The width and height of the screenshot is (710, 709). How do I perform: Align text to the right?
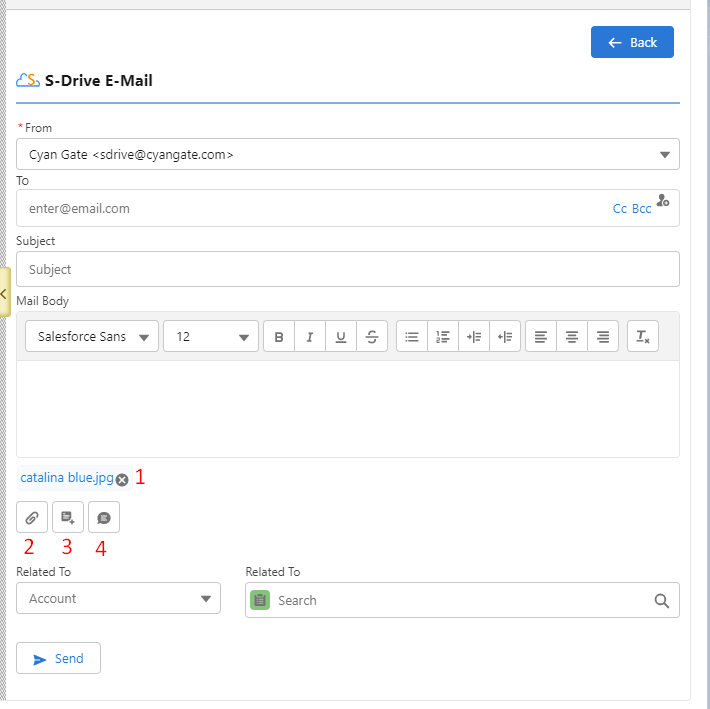[603, 337]
